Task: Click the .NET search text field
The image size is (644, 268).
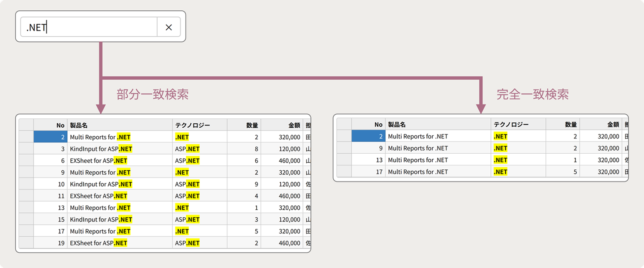Action: (x=90, y=27)
